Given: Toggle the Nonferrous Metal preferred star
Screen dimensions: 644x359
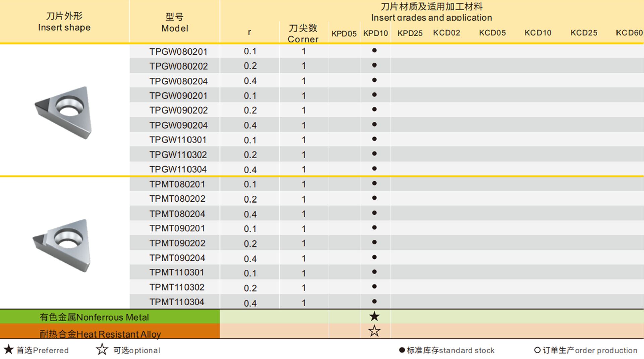Looking at the screenshot, I should click(375, 316).
